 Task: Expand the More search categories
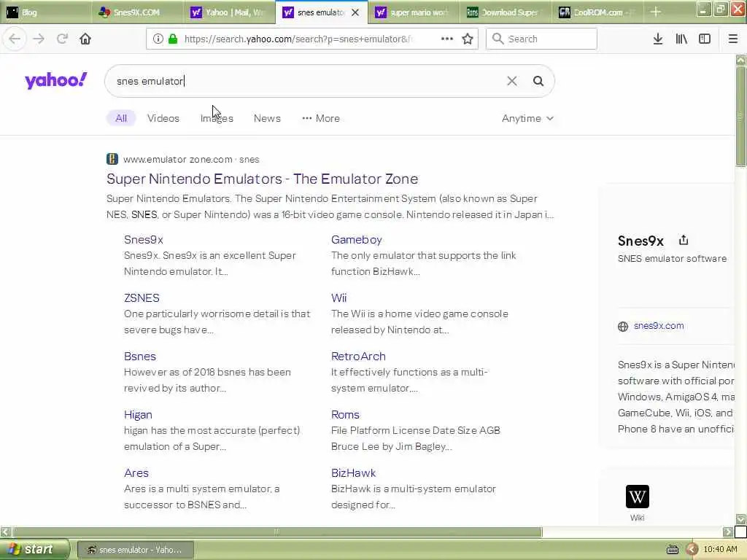point(321,118)
